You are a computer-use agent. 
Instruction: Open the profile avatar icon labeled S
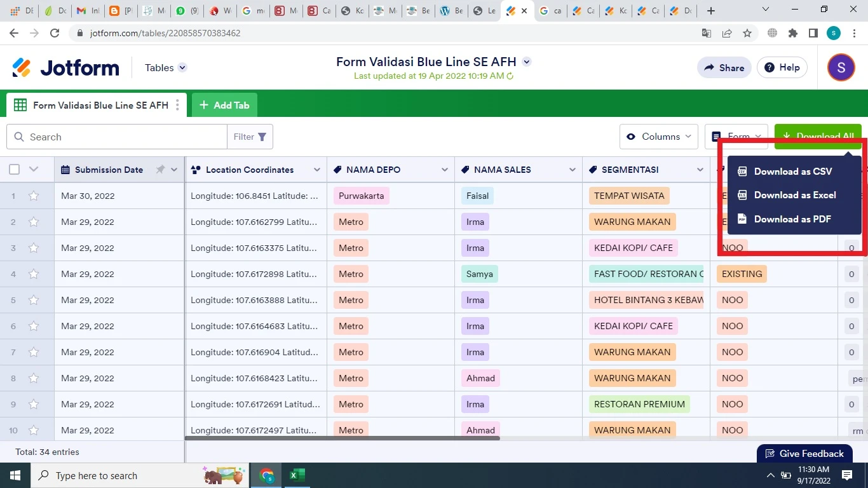tap(840, 67)
